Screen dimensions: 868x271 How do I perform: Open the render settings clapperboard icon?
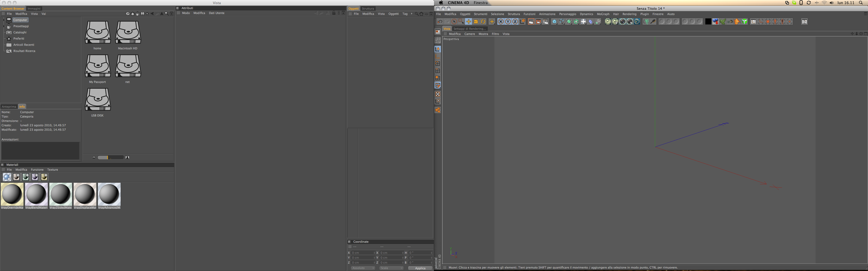[546, 21]
